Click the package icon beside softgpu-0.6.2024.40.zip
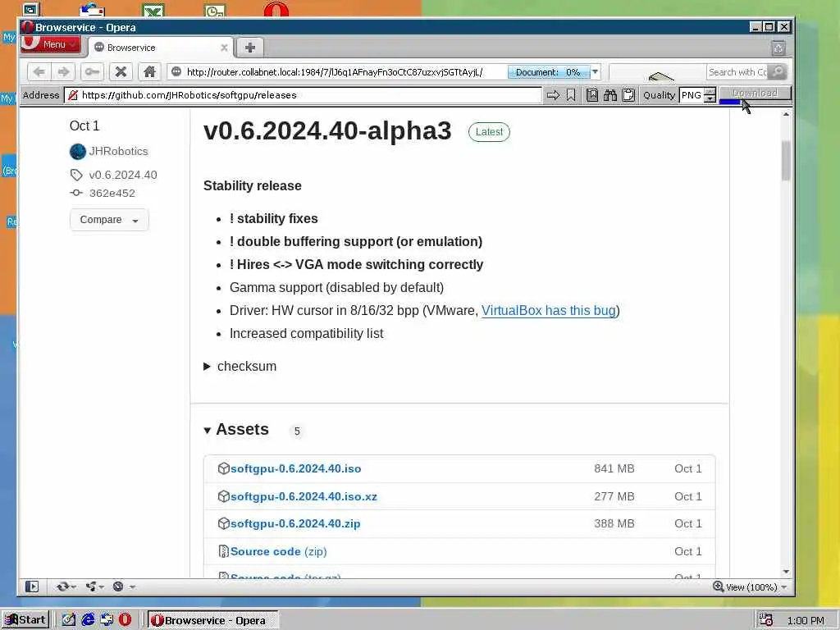840x630 pixels. [x=223, y=523]
